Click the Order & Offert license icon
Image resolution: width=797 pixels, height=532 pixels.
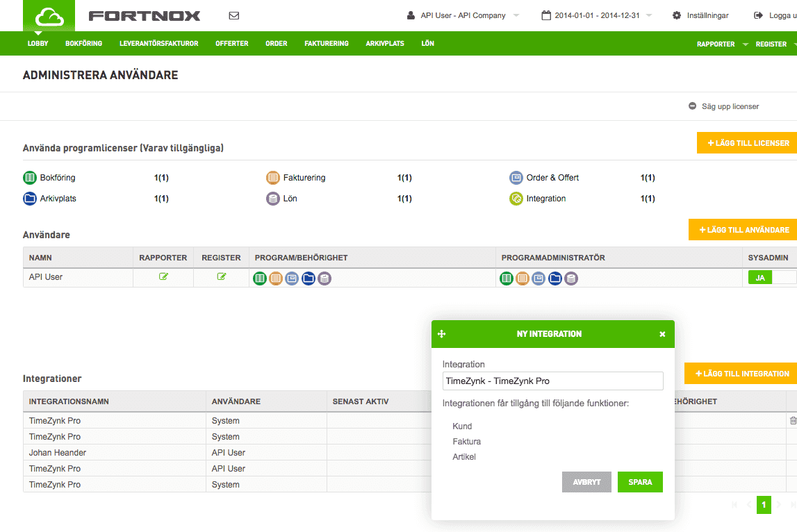click(516, 177)
